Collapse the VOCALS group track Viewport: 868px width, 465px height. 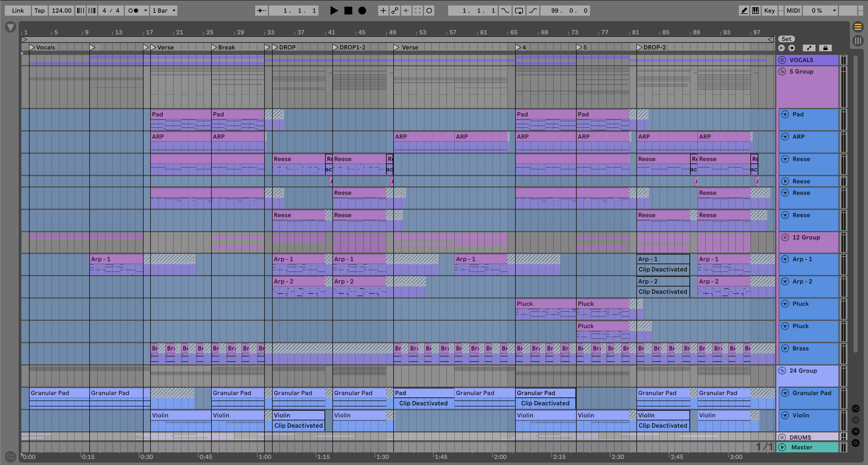782,60
